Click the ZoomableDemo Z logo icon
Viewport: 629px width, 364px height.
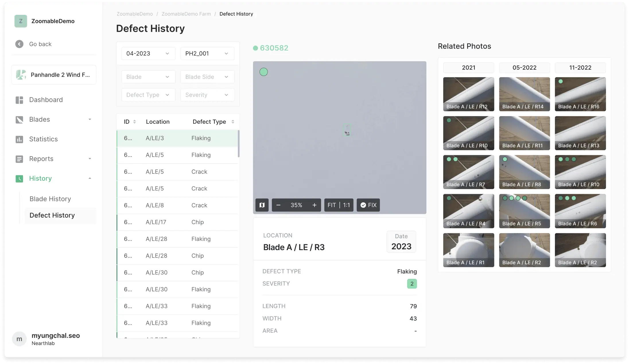pos(21,21)
